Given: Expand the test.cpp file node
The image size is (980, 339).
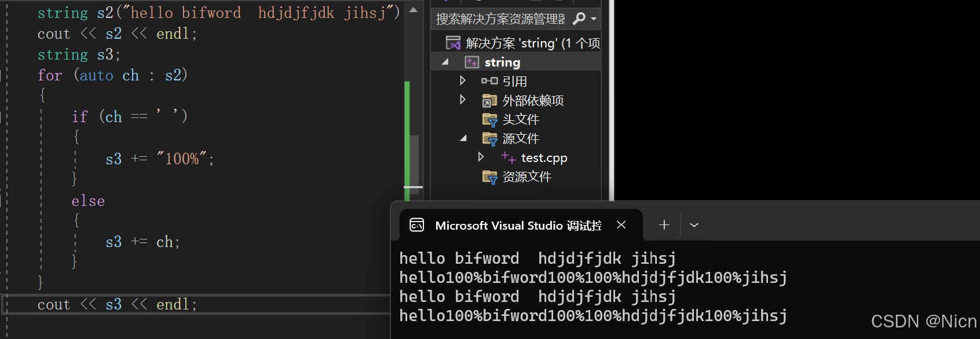Looking at the screenshot, I should (481, 157).
